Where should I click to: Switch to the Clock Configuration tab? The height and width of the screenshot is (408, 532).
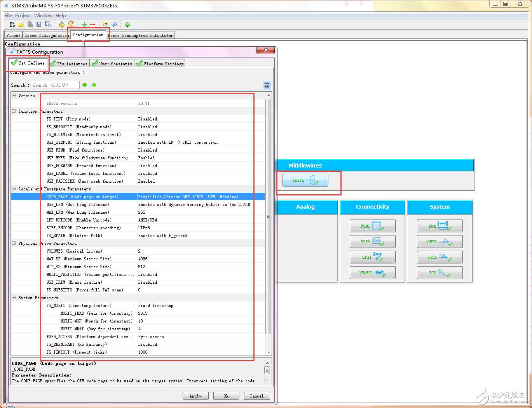click(x=46, y=35)
